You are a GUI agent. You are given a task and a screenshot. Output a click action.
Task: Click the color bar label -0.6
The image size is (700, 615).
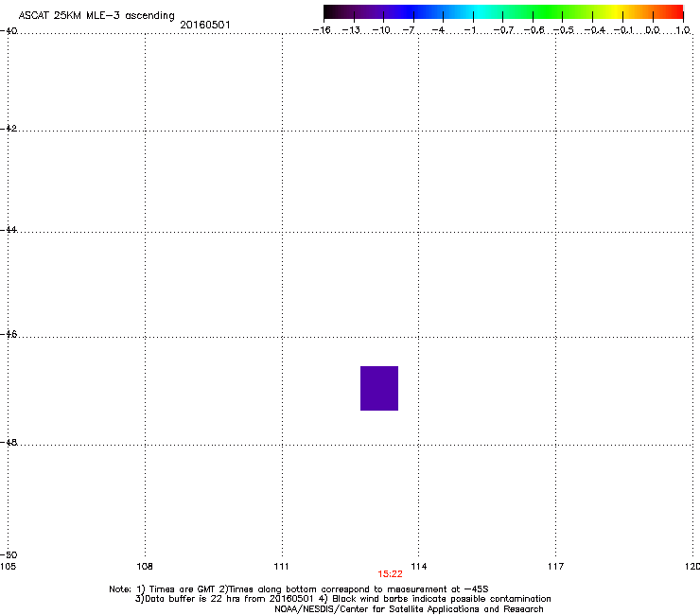[534, 30]
